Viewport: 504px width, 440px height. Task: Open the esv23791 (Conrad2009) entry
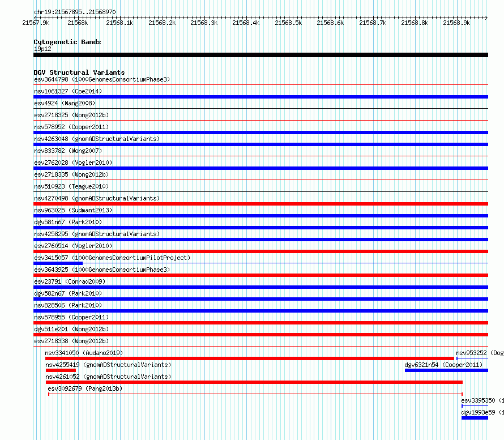[x=70, y=281]
